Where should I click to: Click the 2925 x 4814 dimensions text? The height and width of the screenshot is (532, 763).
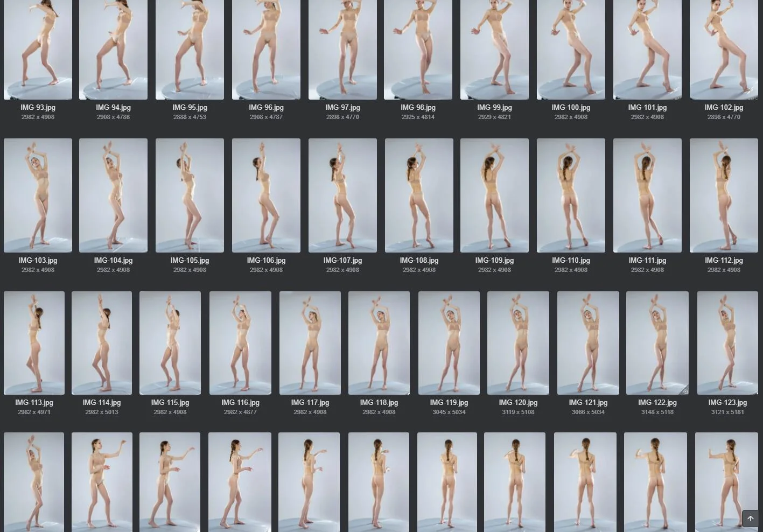[418, 117]
